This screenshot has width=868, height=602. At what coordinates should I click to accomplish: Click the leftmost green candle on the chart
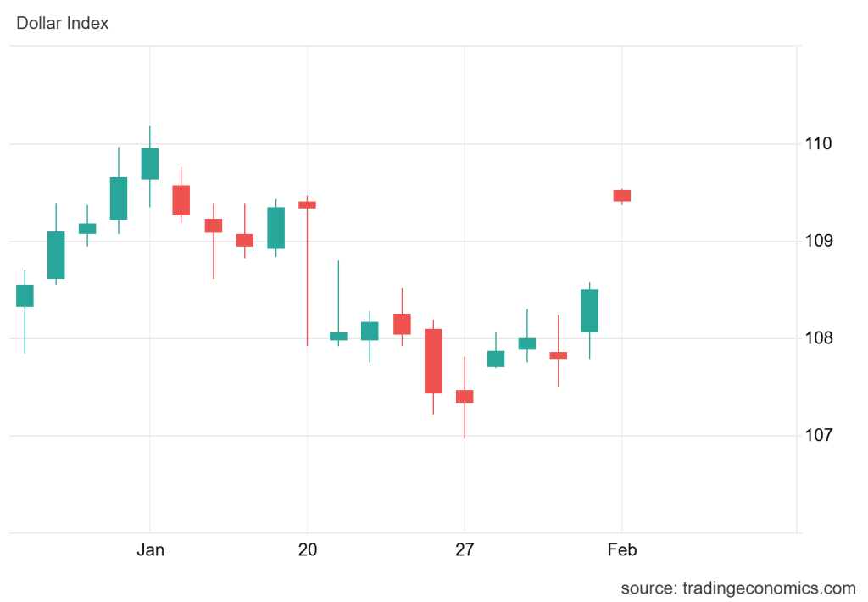click(25, 295)
